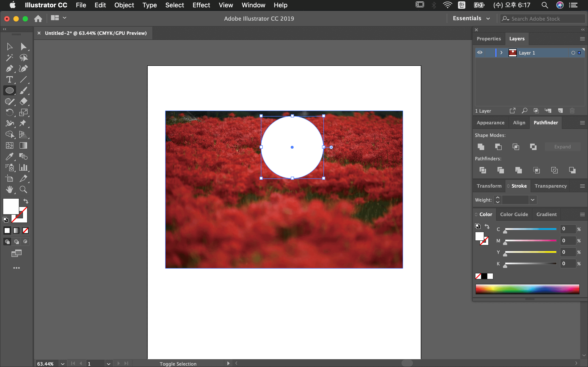588x367 pixels.
Task: Set fill to None in toolbar
Action: [x=25, y=230]
